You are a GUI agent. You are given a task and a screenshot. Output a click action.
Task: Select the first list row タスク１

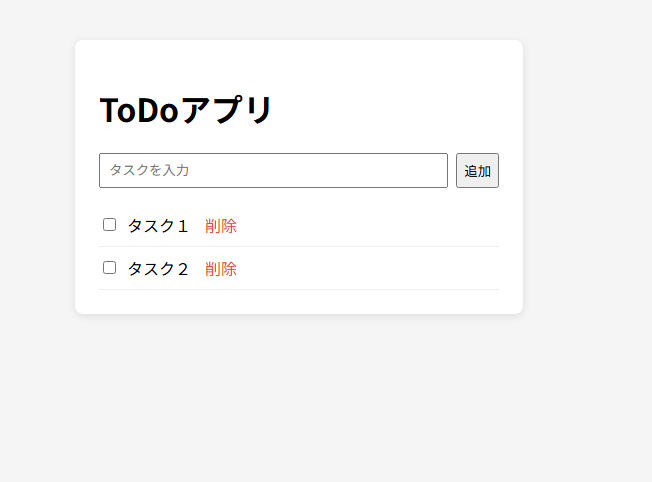point(158,226)
